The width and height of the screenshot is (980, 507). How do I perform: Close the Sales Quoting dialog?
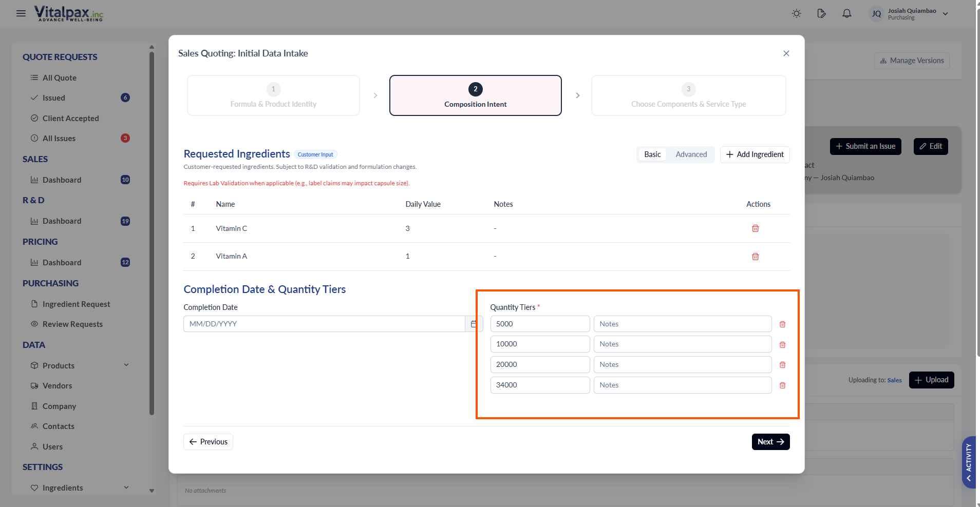pyautogui.click(x=786, y=53)
